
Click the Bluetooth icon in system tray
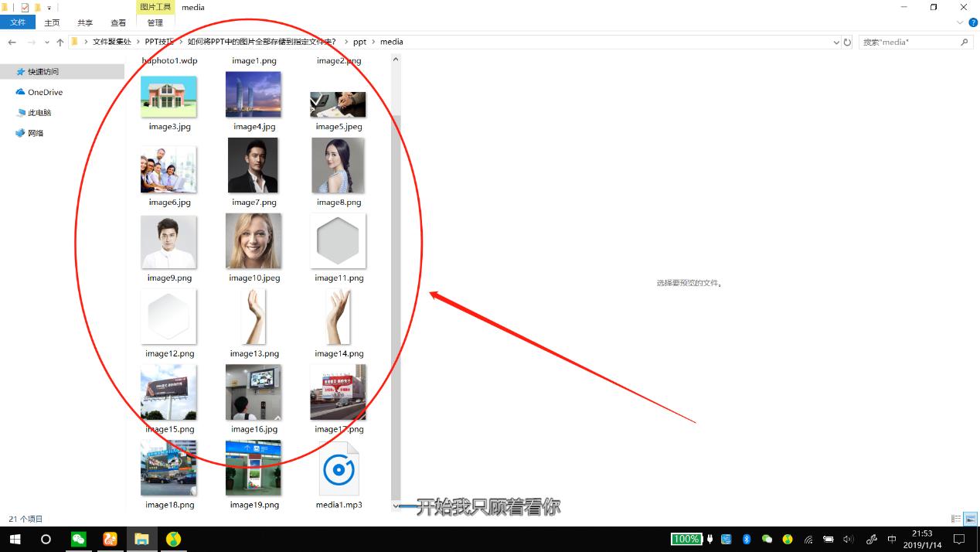pos(747,539)
